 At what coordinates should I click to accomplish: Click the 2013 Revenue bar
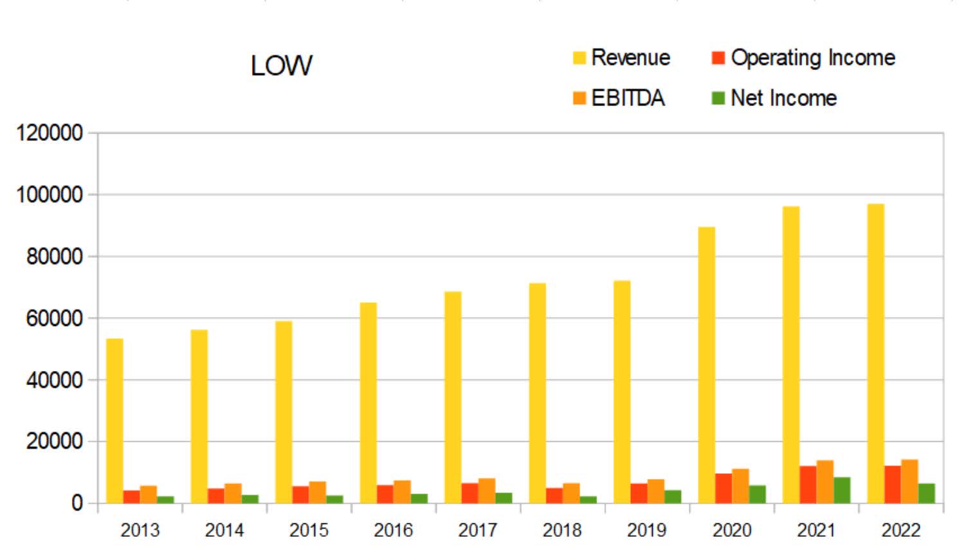[114, 420]
